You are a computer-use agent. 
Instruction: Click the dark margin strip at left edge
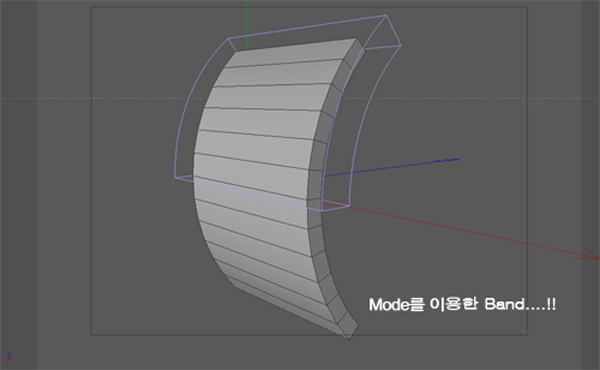point(18,184)
